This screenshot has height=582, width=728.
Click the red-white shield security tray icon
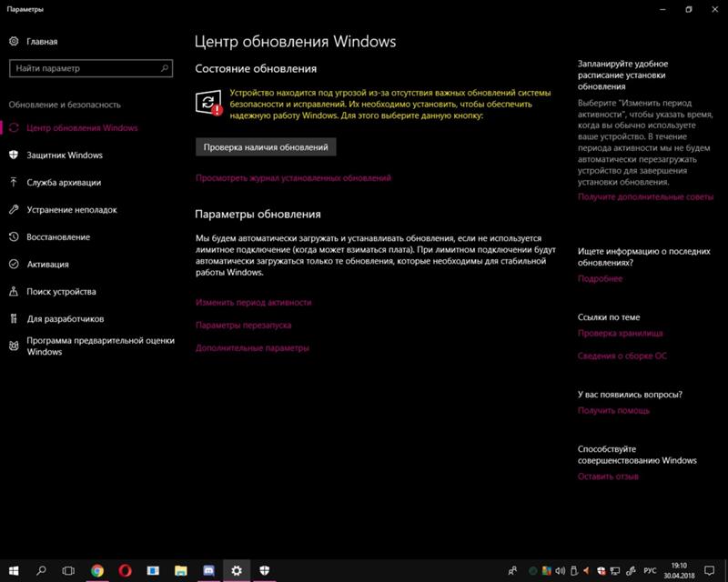click(x=602, y=571)
